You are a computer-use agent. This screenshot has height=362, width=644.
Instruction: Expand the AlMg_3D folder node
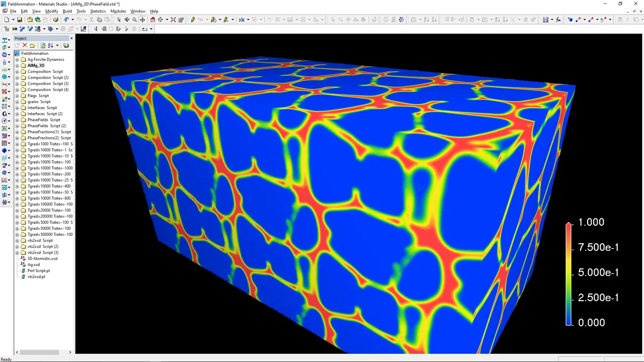coord(17,65)
